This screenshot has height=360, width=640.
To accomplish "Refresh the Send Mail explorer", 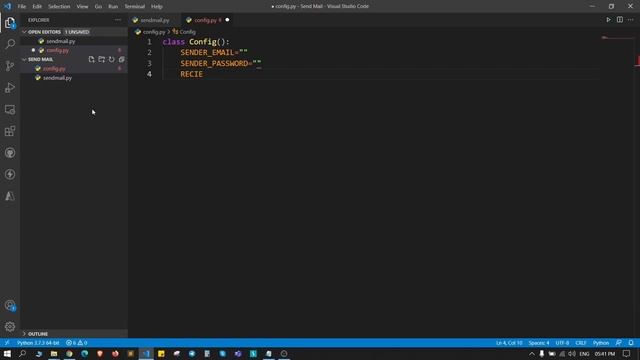I will tap(111, 60).
